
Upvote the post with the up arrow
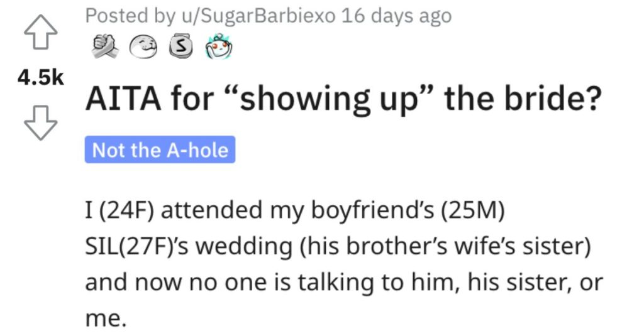[x=41, y=32]
